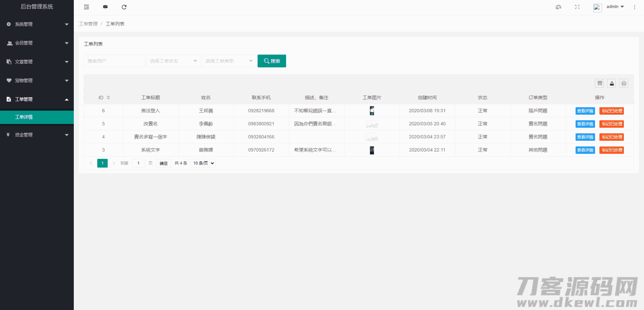
Task: Collapse the 工单管理 menu section
Action: tap(37, 99)
